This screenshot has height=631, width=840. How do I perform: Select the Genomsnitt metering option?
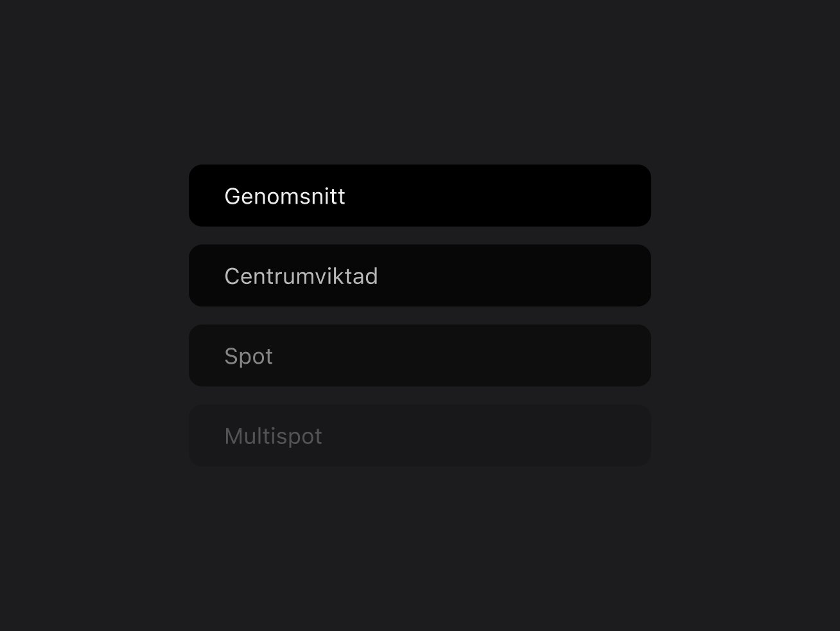coord(419,195)
